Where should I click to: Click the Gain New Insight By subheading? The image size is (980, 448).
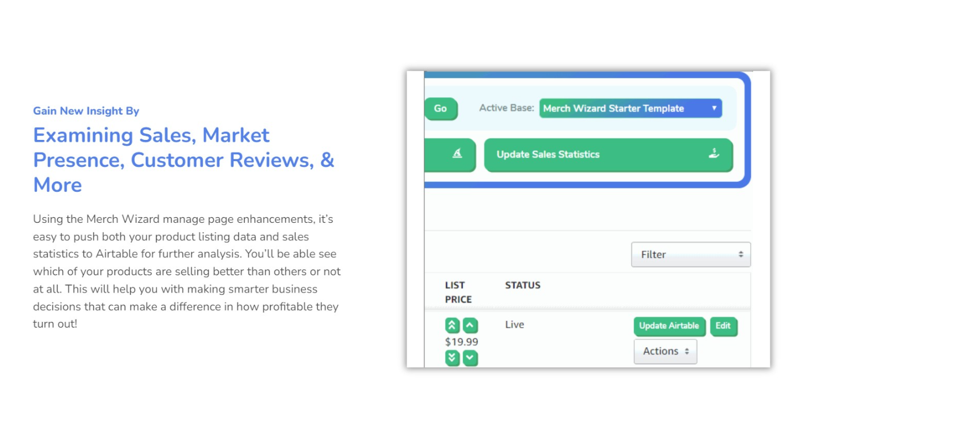[x=86, y=111]
